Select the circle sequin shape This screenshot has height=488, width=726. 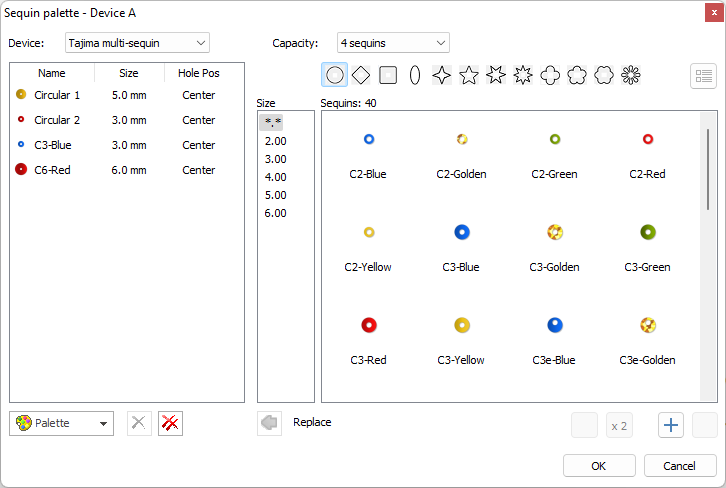[335, 75]
